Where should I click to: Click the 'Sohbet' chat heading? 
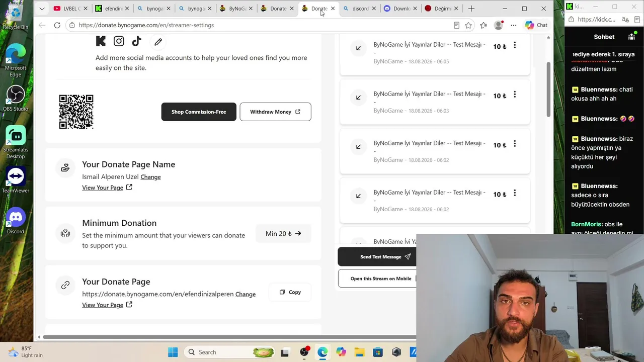(604, 37)
